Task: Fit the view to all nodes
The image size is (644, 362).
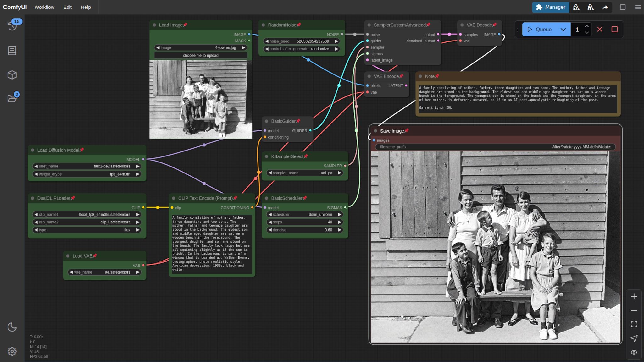Action: [634, 324]
